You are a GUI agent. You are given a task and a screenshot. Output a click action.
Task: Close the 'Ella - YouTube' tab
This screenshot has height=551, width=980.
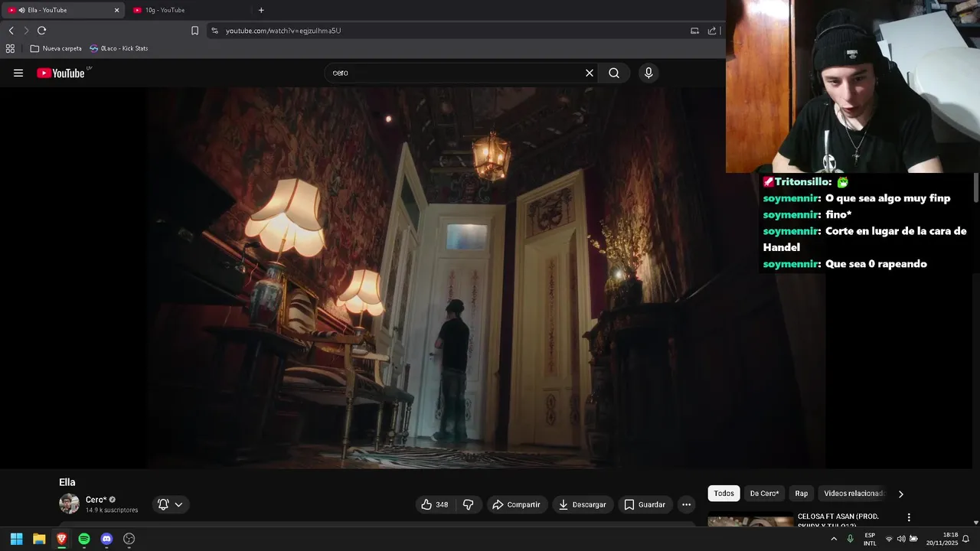pyautogui.click(x=116, y=10)
